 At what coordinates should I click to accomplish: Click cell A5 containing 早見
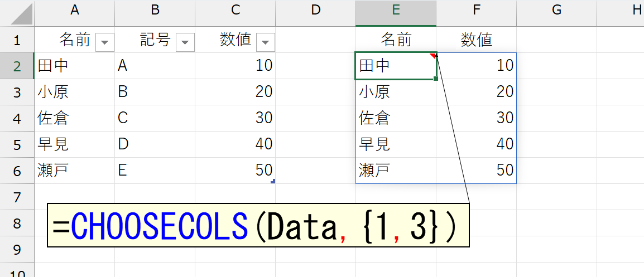(75, 144)
